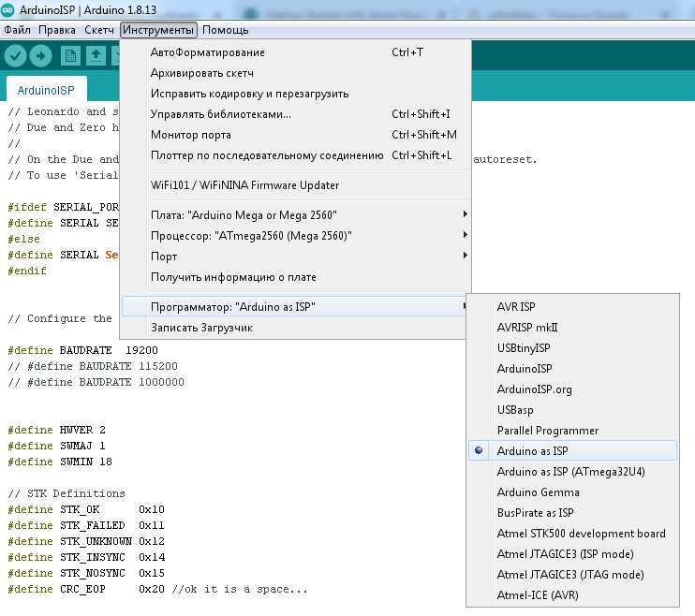This screenshot has width=695, height=616.
Task: Open the Скетч menu
Action: (x=99, y=30)
